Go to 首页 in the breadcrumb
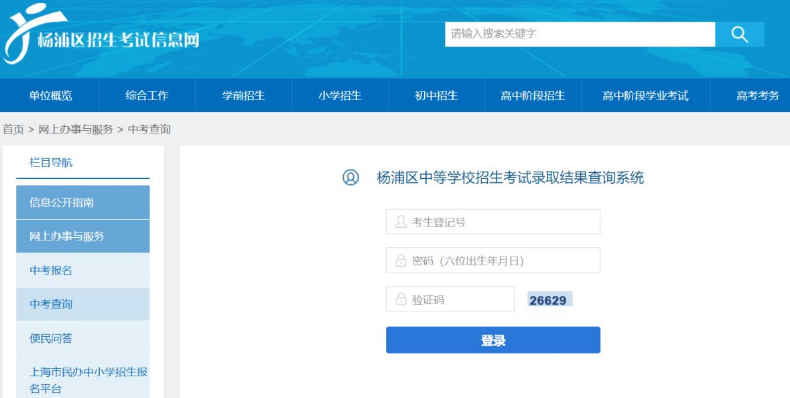The height and width of the screenshot is (398, 790). 14,129
